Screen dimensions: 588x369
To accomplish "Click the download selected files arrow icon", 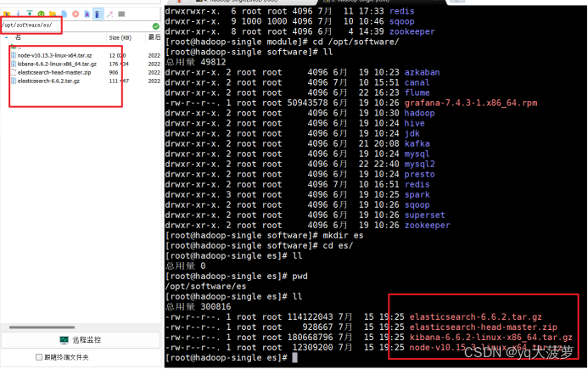I will [x=18, y=14].
